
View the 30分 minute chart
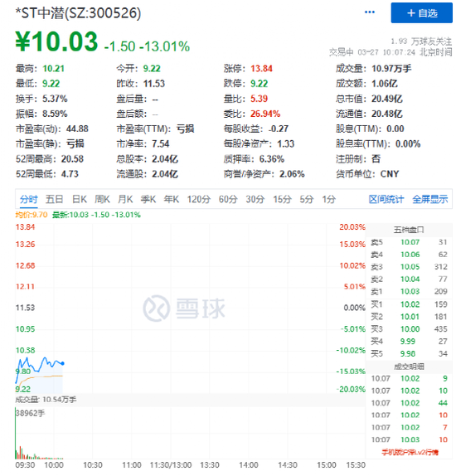point(255,200)
